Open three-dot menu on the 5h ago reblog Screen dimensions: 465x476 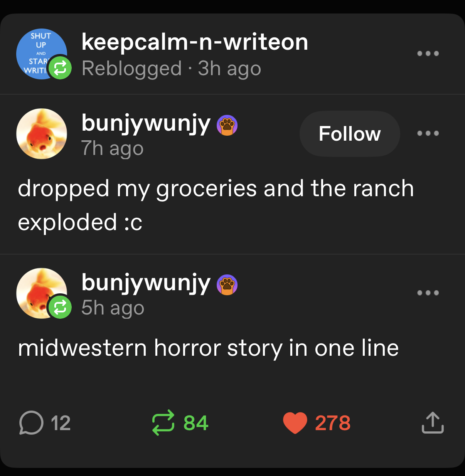point(428,293)
